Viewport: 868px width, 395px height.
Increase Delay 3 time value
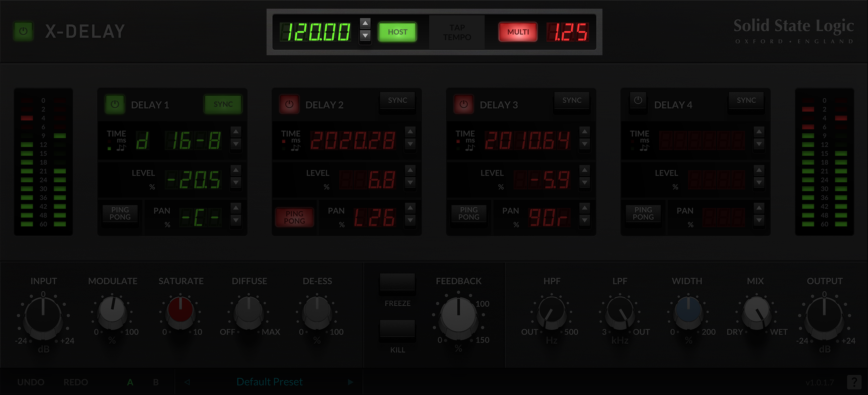585,131
